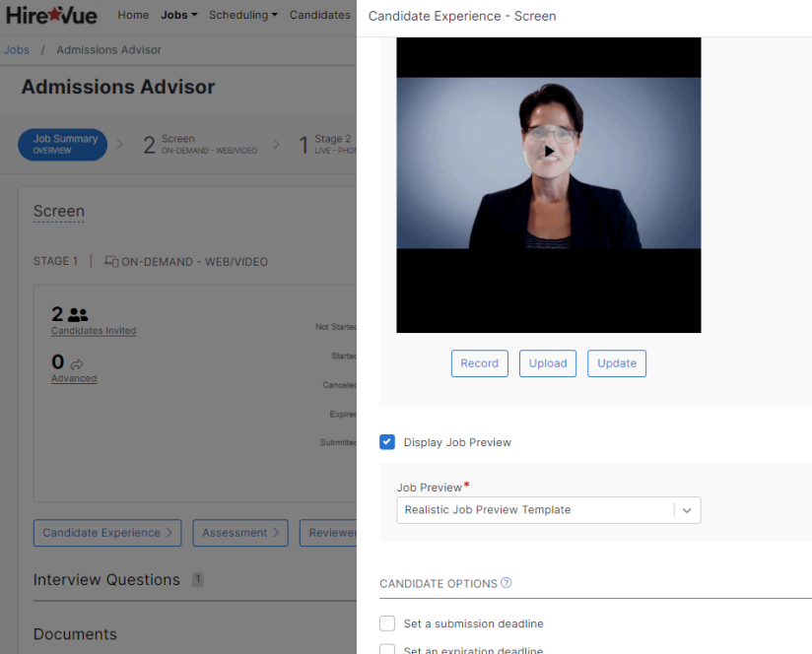The image size is (812, 654).
Task: Enable Set a submission deadline
Action: coord(387,623)
